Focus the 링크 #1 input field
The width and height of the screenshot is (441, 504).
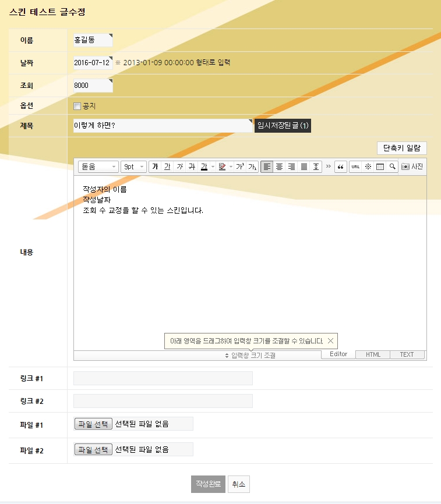(163, 378)
